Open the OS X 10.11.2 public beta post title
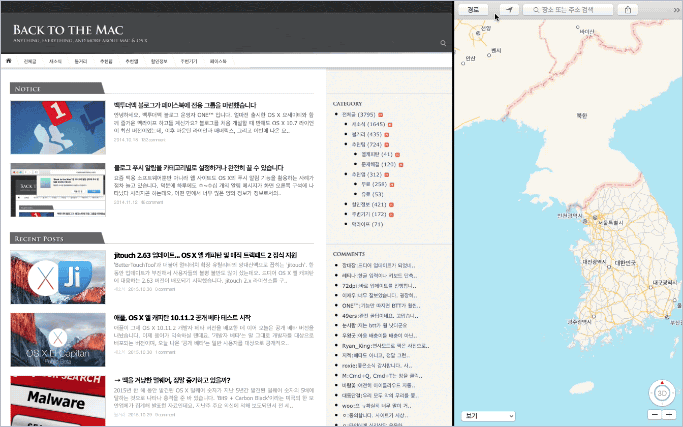Image resolution: width=683 pixels, height=427 pixels. [x=182, y=318]
